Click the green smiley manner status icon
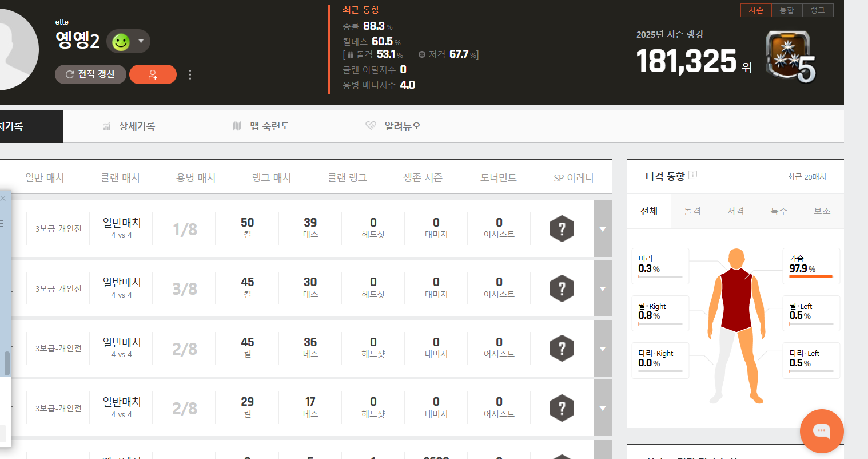868x459 pixels. 121,42
